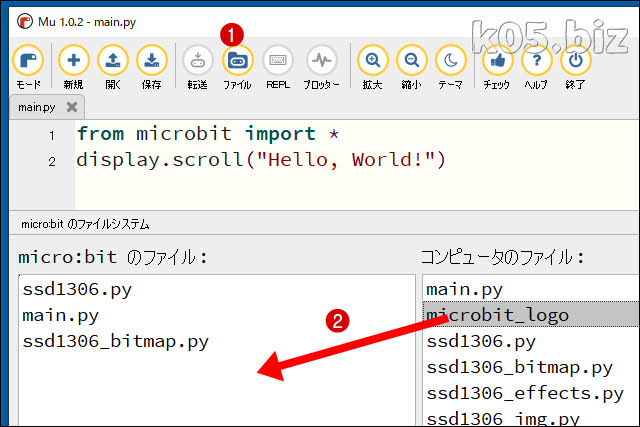
Task: Open the モード (Mode) selector
Action: coord(28,68)
